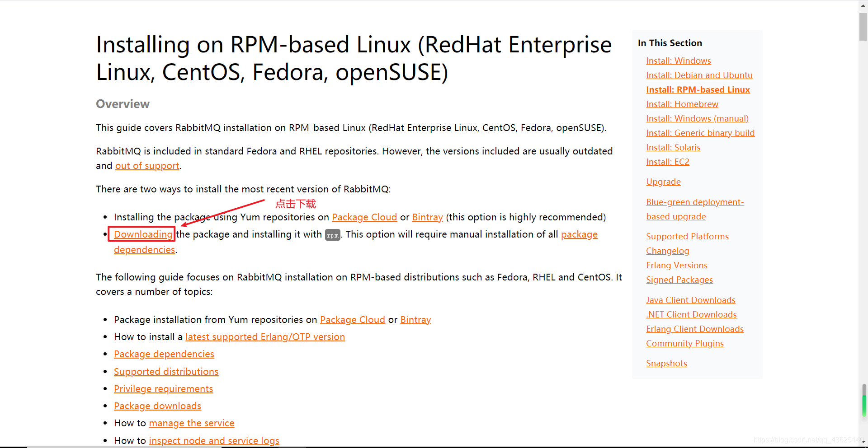Open the Changelog link
This screenshot has height=448, width=868.
668,251
